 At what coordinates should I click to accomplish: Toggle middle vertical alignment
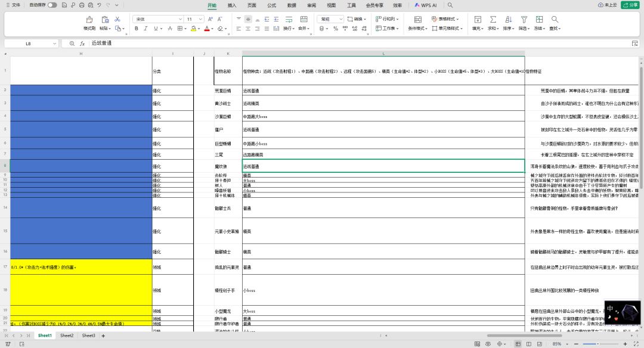click(x=248, y=19)
